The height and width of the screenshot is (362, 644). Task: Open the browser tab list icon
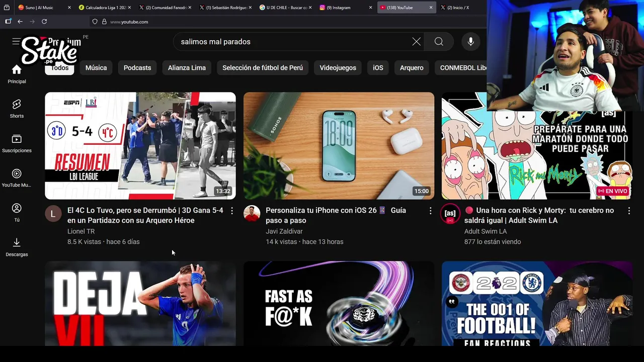[7, 8]
